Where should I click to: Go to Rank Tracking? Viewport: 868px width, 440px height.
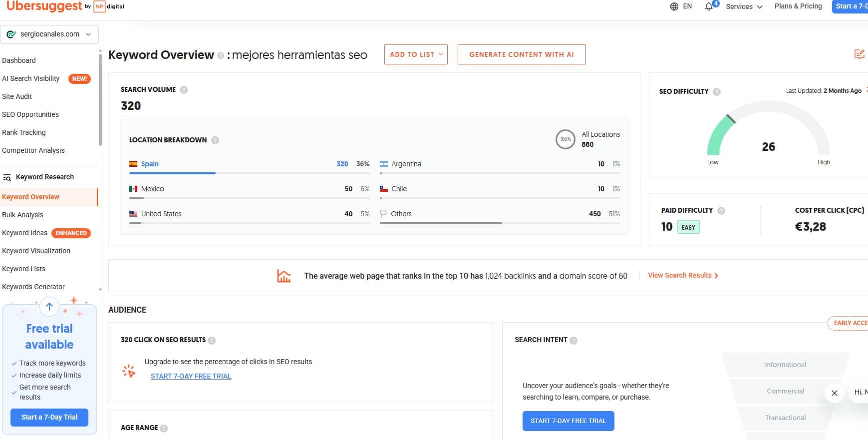[x=24, y=132]
